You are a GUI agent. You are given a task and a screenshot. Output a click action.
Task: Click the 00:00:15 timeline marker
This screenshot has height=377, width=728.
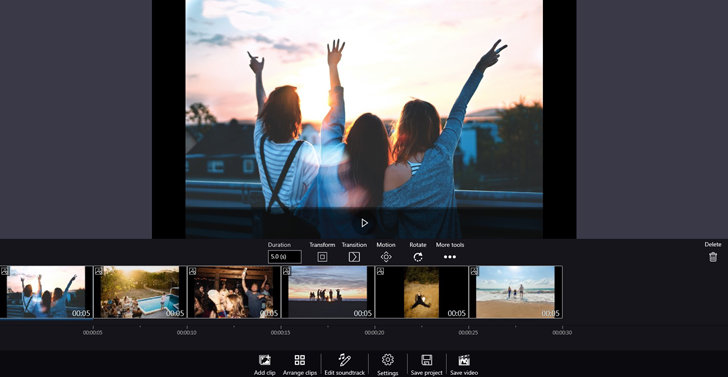click(x=280, y=332)
